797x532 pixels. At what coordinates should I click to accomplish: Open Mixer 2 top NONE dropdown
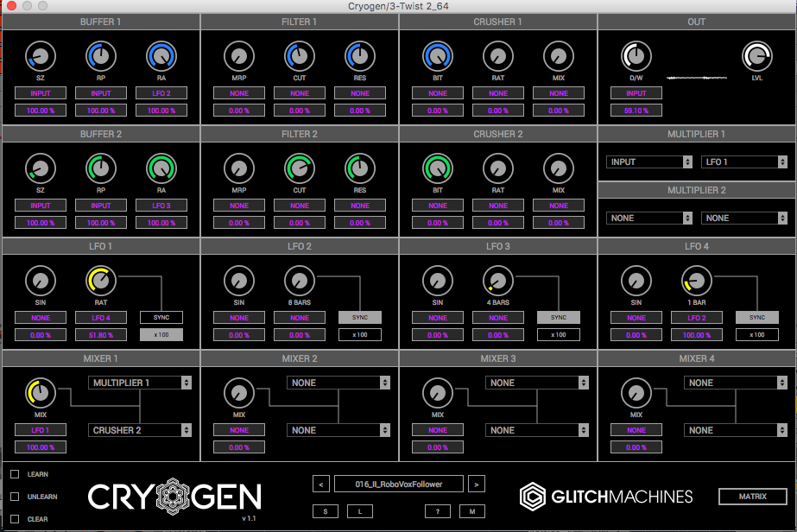point(338,383)
